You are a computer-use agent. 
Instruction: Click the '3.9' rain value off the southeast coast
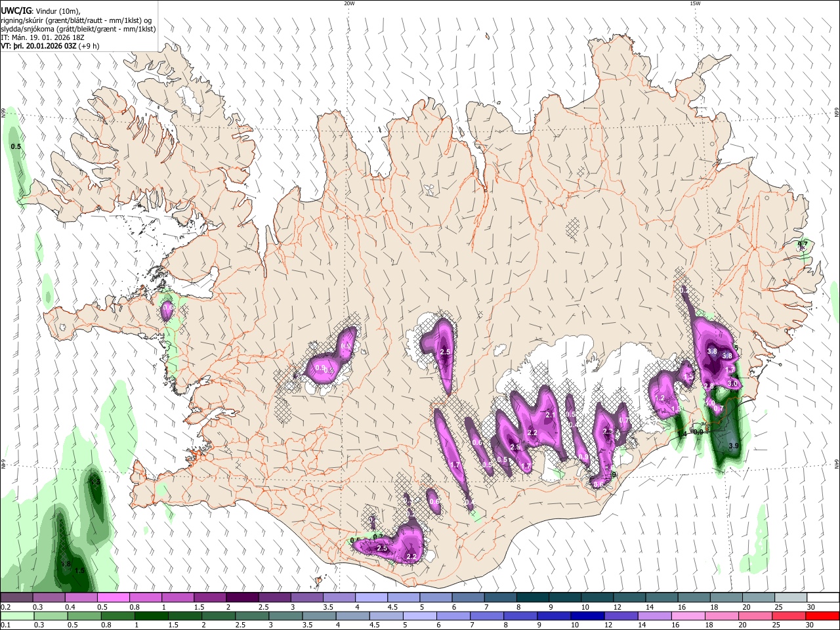point(734,446)
